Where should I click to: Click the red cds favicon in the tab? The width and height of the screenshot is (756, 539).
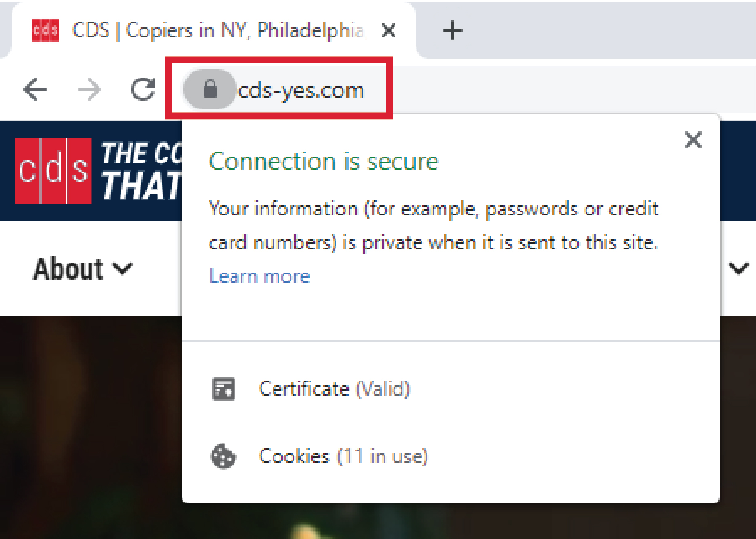click(x=45, y=30)
